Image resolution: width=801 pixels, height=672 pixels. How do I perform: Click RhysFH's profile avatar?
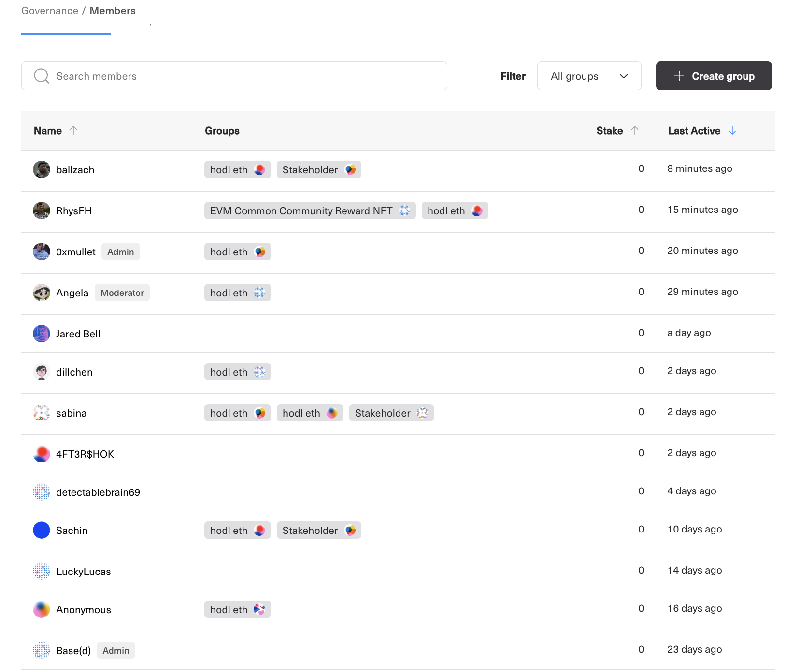point(42,210)
